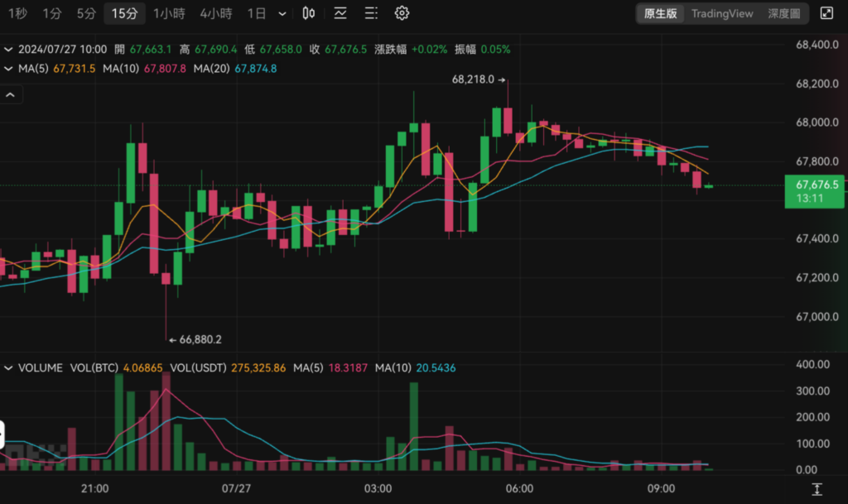Collapse the MA indicator row chevron
The height and width of the screenshot is (504, 848).
(8, 69)
